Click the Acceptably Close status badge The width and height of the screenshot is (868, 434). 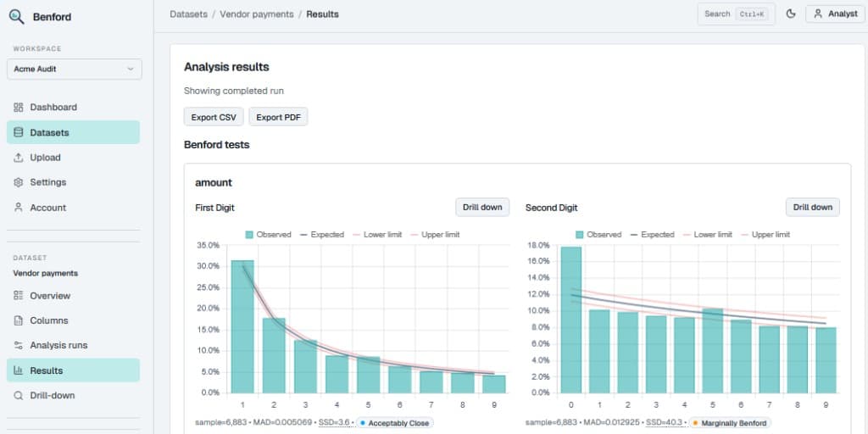(x=395, y=423)
